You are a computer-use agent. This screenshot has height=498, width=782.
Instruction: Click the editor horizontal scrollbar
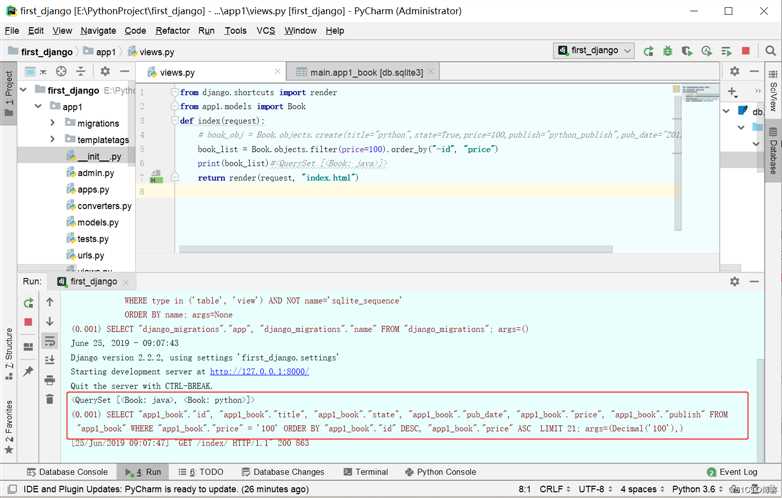point(395,249)
